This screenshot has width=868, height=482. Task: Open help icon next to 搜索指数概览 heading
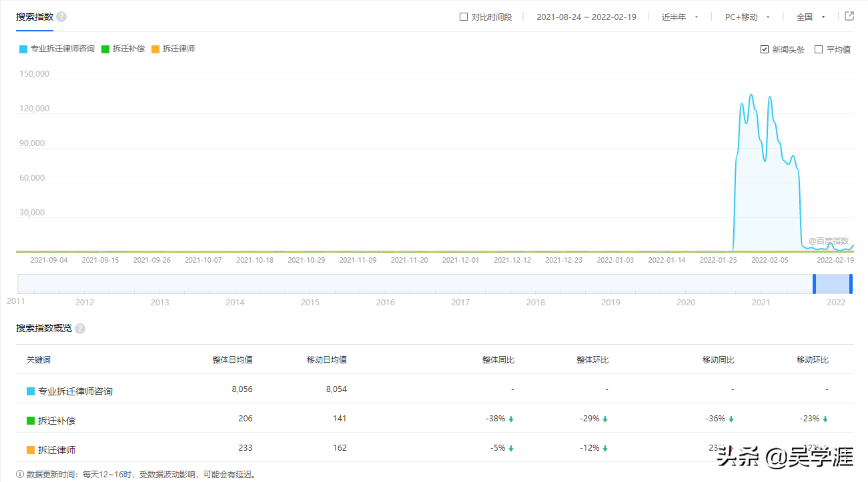tap(79, 328)
